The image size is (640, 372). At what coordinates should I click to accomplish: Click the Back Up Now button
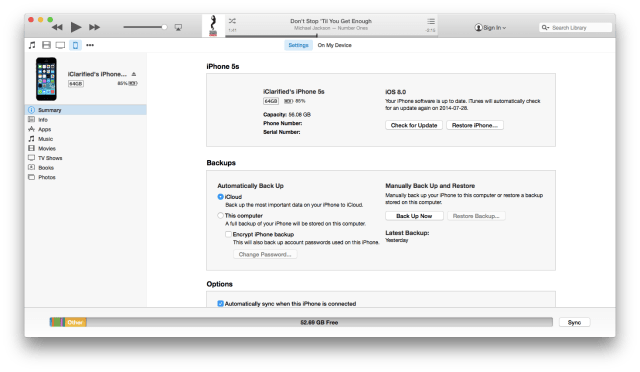(414, 216)
